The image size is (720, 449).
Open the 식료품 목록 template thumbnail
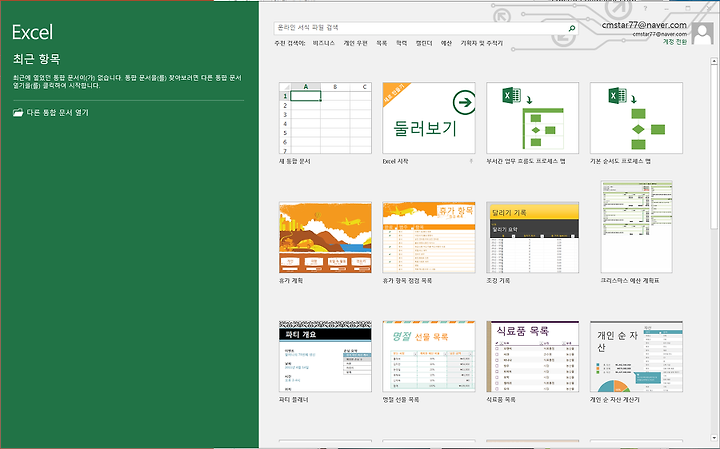pyautogui.click(x=533, y=357)
